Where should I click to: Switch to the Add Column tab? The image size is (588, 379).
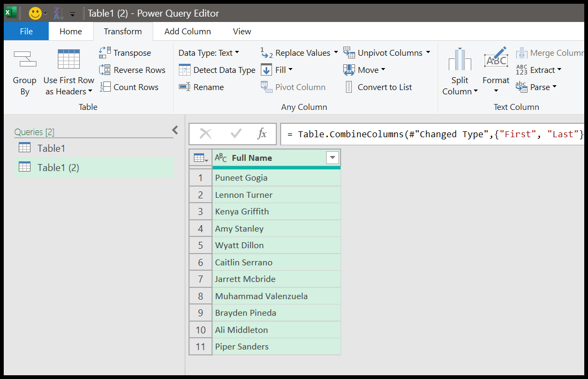[187, 31]
